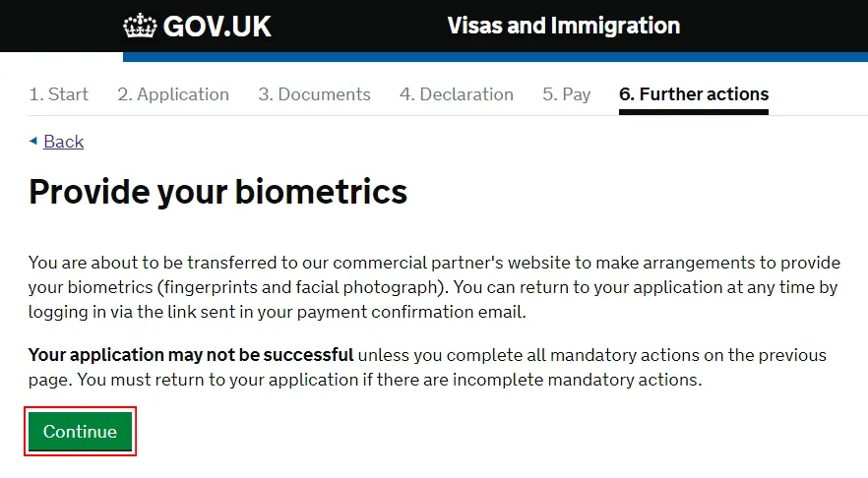Click the GOV.UK crown logo icon

(140, 27)
